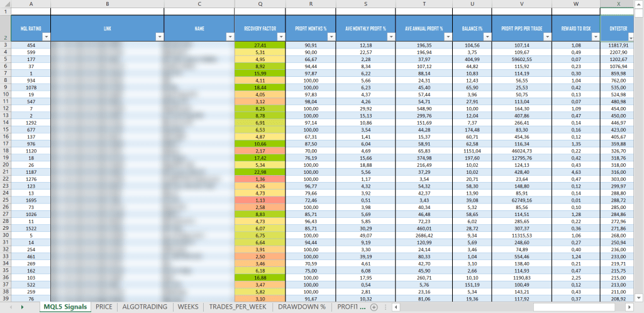Select the green 27,41 recovery factor cell

[x=259, y=45]
